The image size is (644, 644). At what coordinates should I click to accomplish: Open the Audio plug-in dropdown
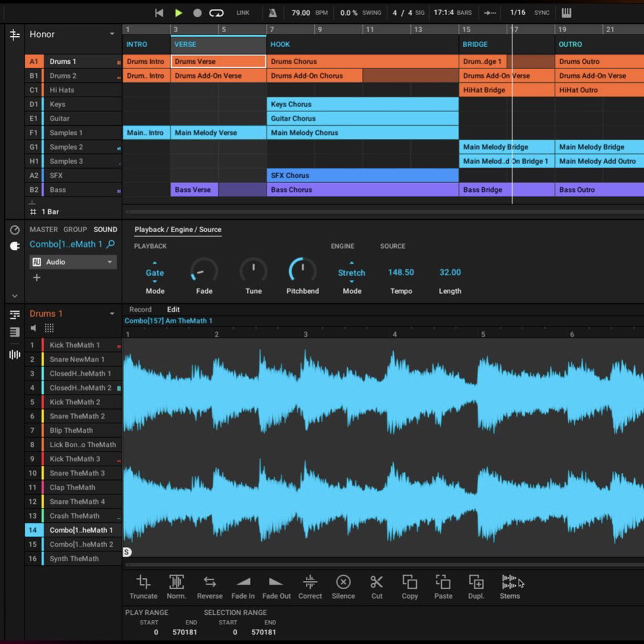[73, 262]
